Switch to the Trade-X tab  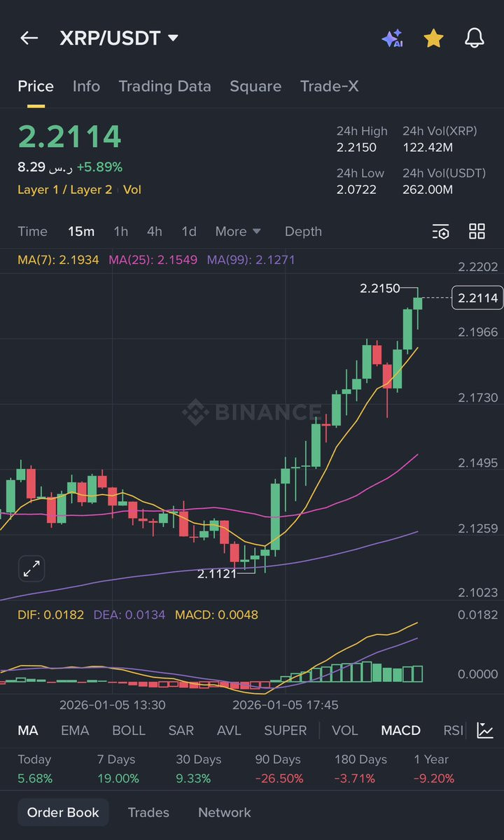(329, 86)
